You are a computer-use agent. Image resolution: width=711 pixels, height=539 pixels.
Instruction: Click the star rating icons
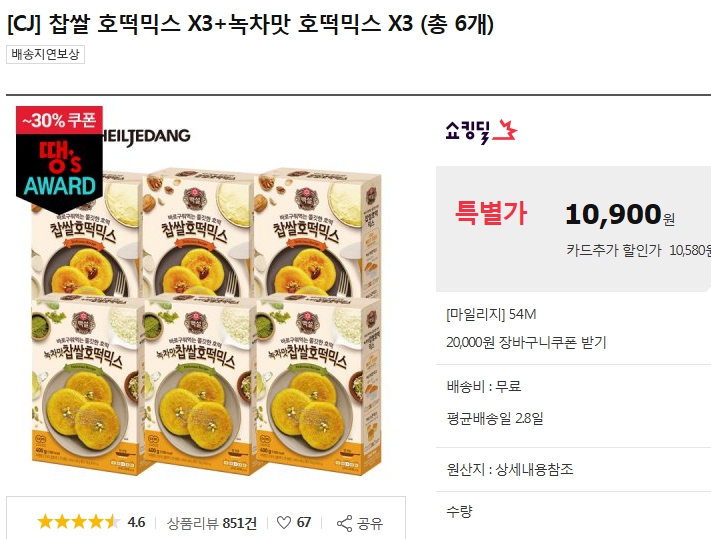78,522
